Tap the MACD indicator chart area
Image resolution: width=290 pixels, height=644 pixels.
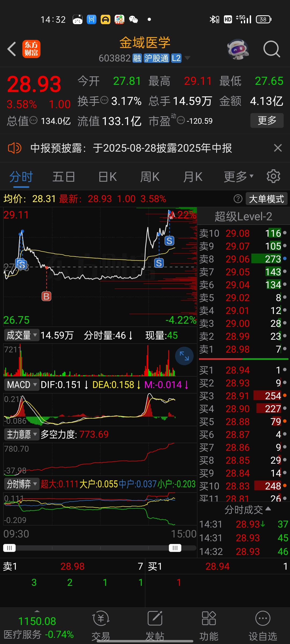point(100,409)
